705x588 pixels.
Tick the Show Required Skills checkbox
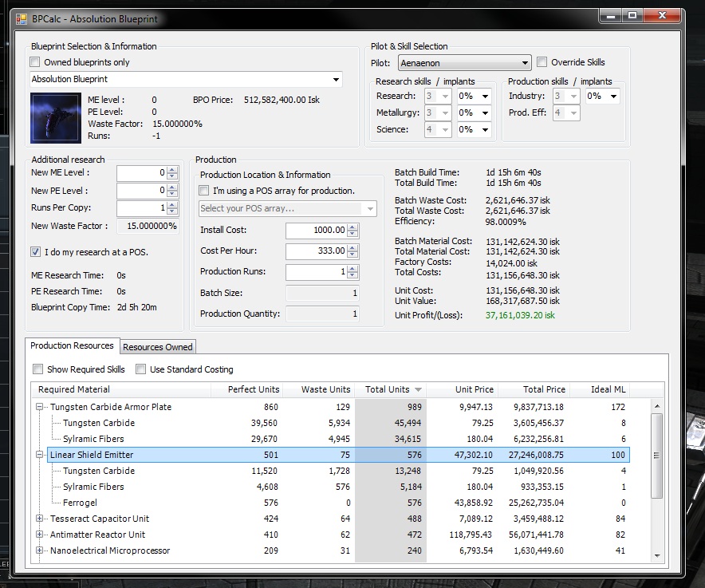click(x=38, y=369)
